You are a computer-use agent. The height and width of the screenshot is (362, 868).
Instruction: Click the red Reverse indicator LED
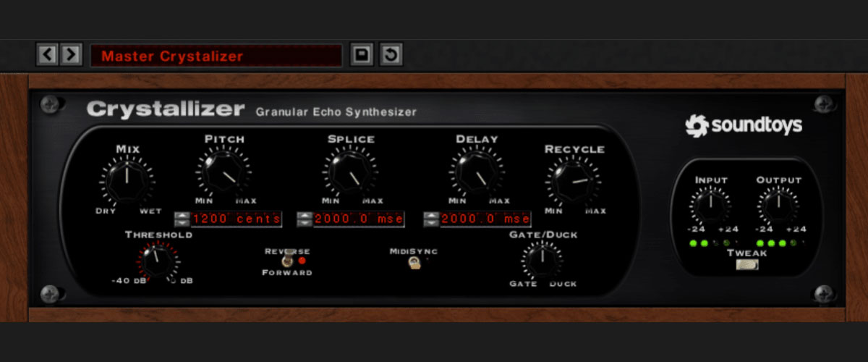pyautogui.click(x=302, y=259)
